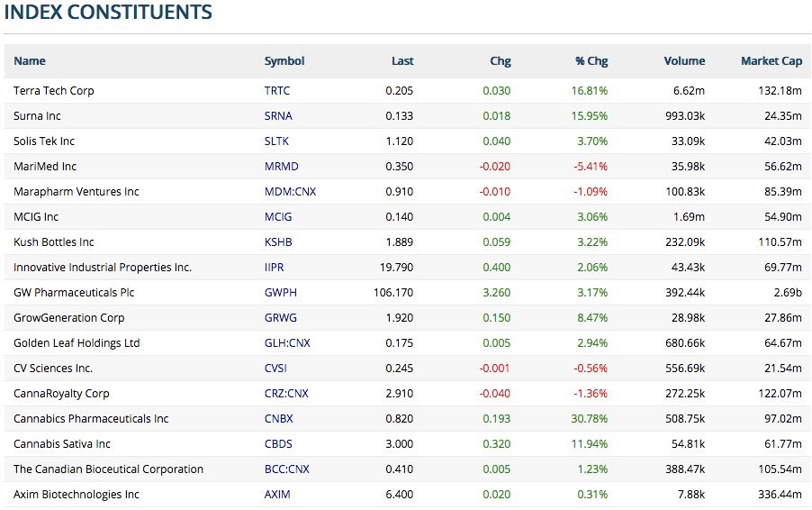Click the 7.88k volume value
The image size is (812, 510).
pyautogui.click(x=691, y=495)
